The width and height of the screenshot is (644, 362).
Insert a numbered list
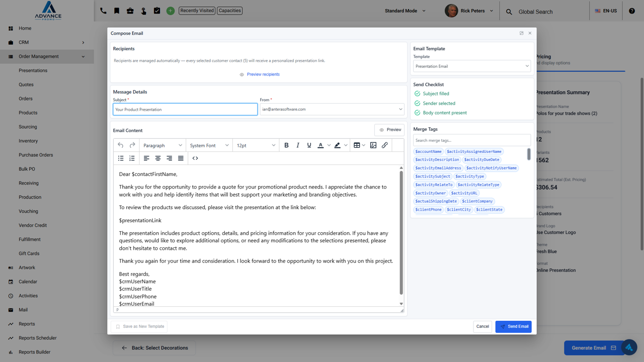[132, 158]
